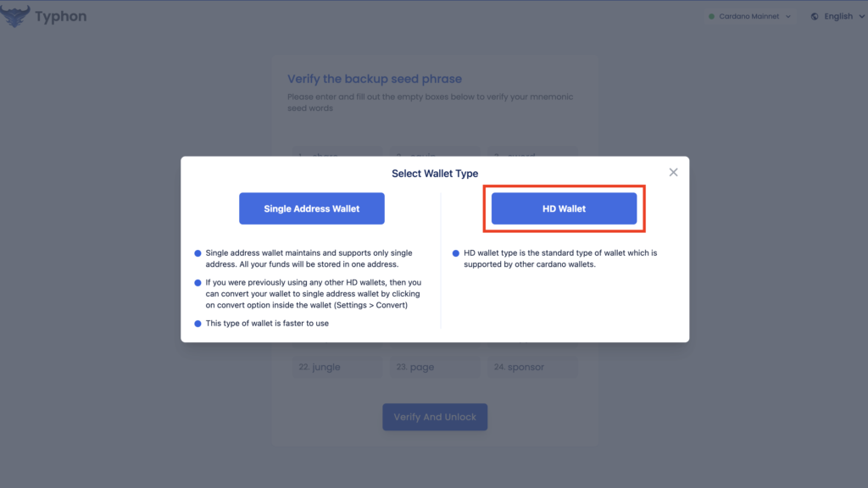Choose the Single Address Wallet button
This screenshot has width=868, height=488.
tap(312, 208)
